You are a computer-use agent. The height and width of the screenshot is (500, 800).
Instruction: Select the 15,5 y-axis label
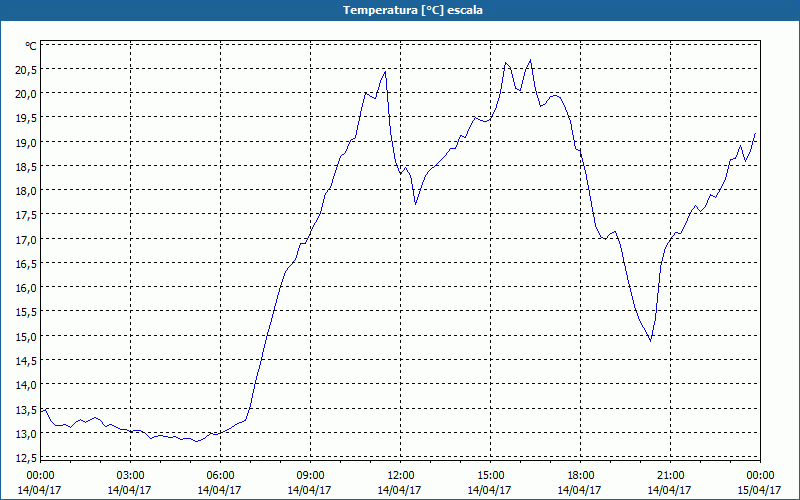(x=26, y=313)
